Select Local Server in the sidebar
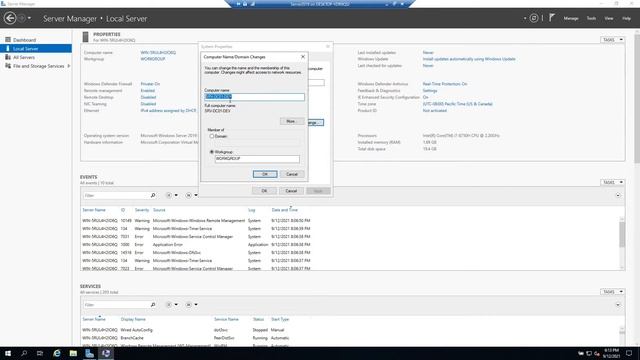This screenshot has width=640, height=360. click(36, 49)
